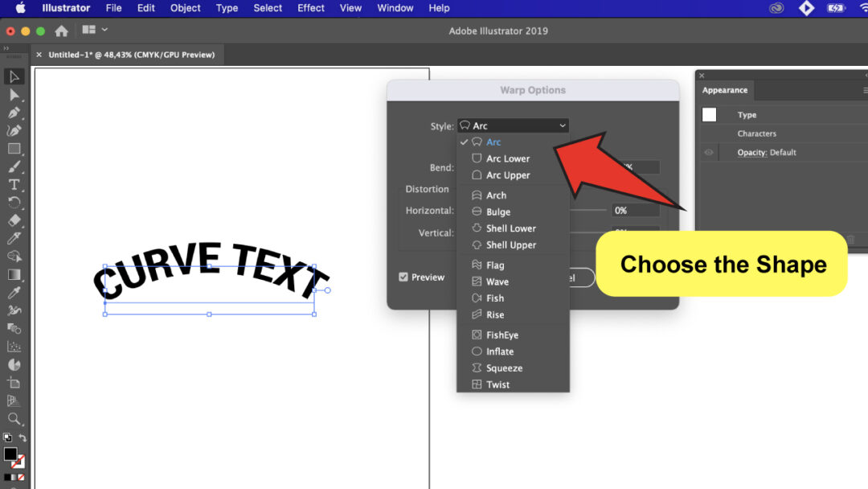Screen dimensions: 868x489
Task: Open the Effect menu
Action: click(x=310, y=8)
